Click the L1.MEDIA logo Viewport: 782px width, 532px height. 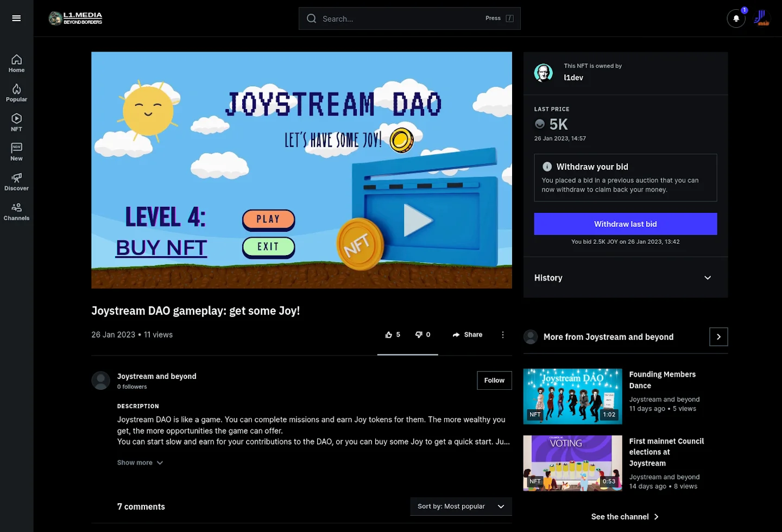pos(75,18)
